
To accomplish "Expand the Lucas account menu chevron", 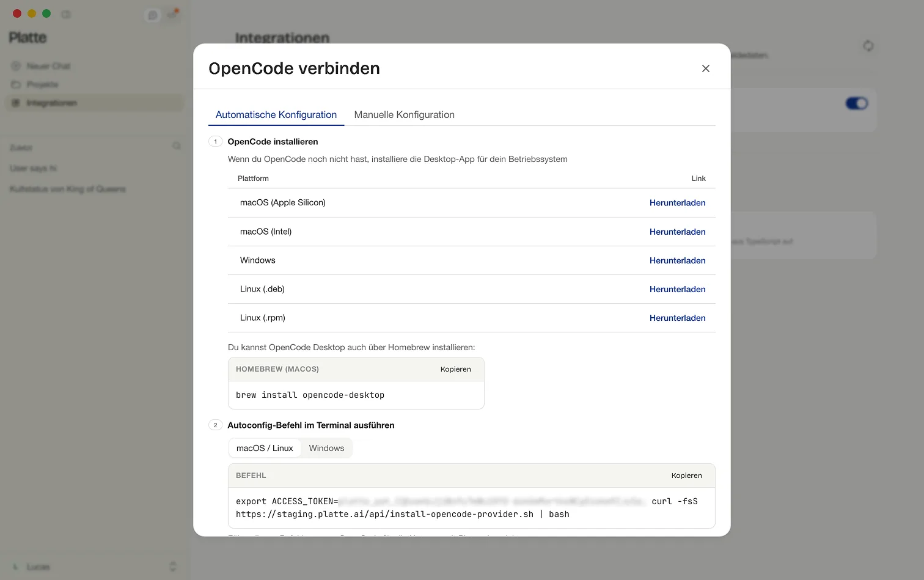I will 173,567.
